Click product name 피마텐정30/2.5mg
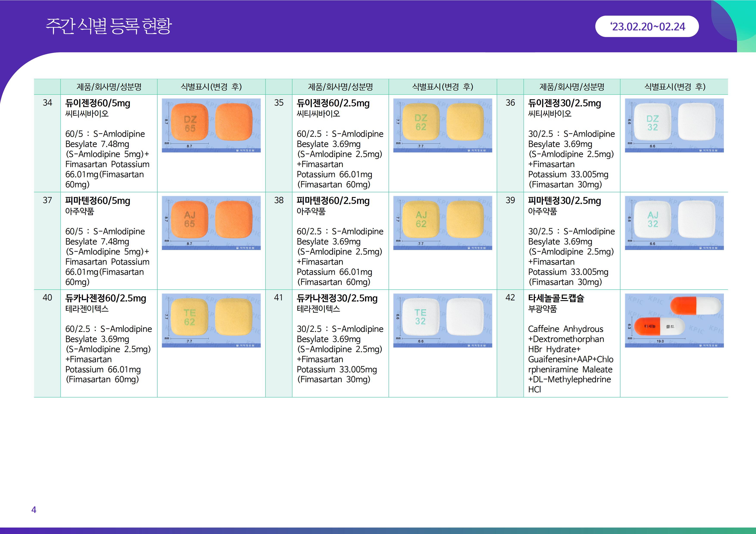This screenshot has height=534, width=756. 564,201
